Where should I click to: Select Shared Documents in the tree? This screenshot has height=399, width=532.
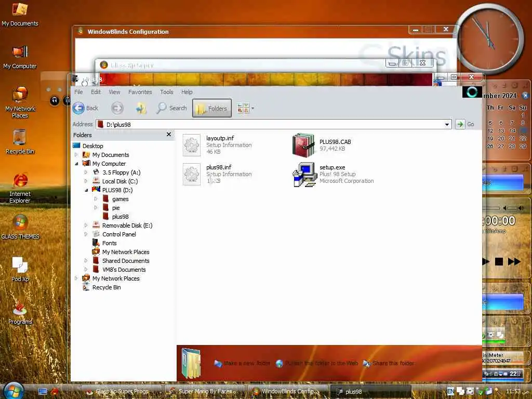tap(126, 261)
